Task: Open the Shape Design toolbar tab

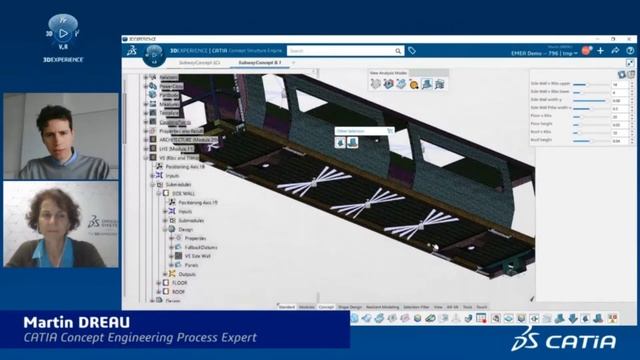Action: 350,307
